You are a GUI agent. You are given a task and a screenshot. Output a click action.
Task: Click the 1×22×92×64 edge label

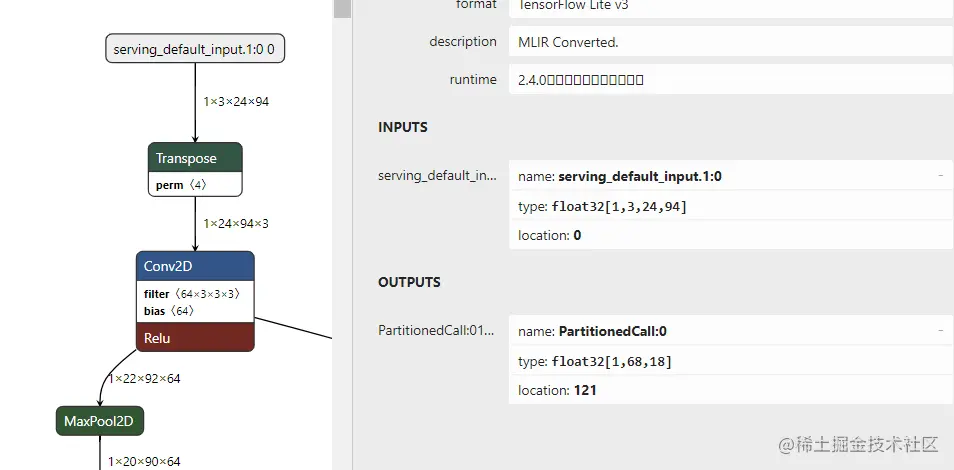point(144,379)
